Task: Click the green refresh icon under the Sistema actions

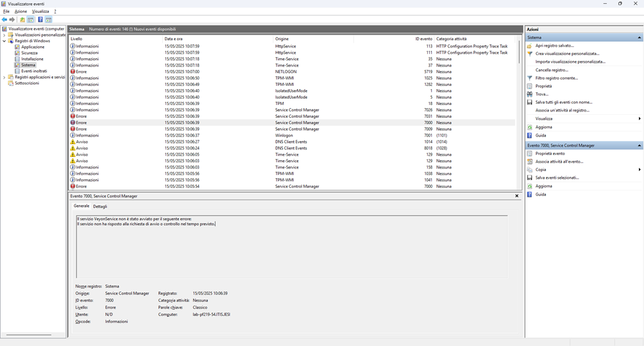Action: [530, 127]
